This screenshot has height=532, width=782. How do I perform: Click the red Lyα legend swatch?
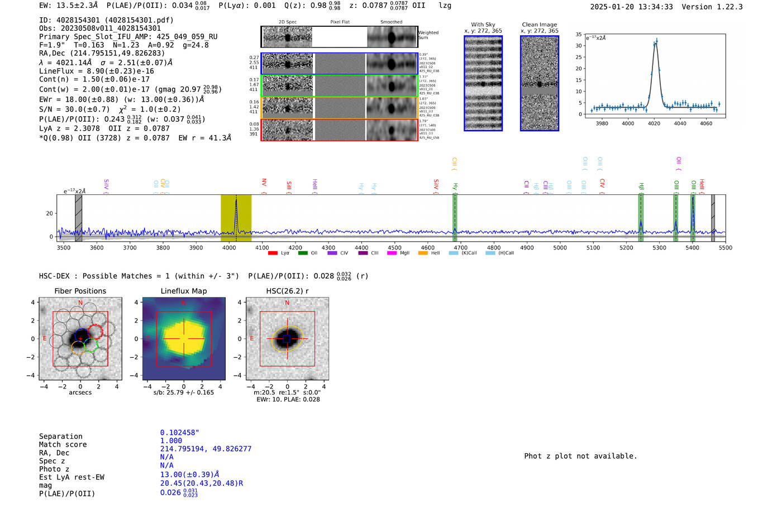pyautogui.click(x=273, y=253)
